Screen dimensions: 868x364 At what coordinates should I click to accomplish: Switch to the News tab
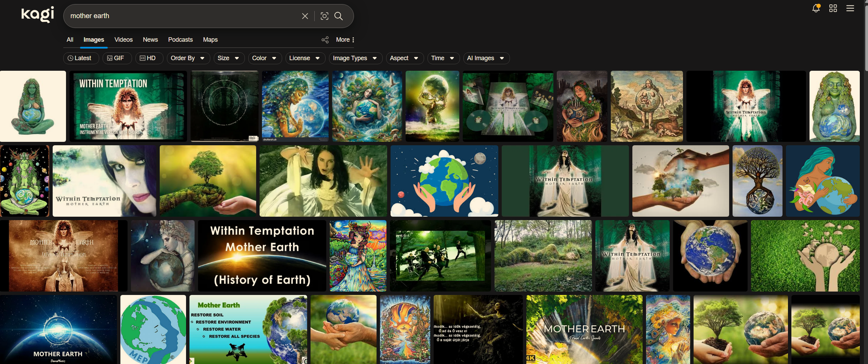coord(150,40)
